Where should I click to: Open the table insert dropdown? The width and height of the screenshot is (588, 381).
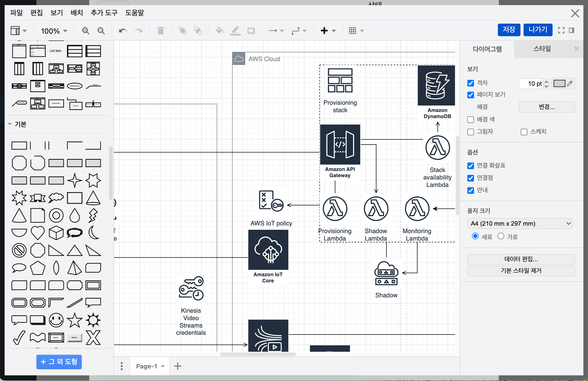(x=356, y=31)
